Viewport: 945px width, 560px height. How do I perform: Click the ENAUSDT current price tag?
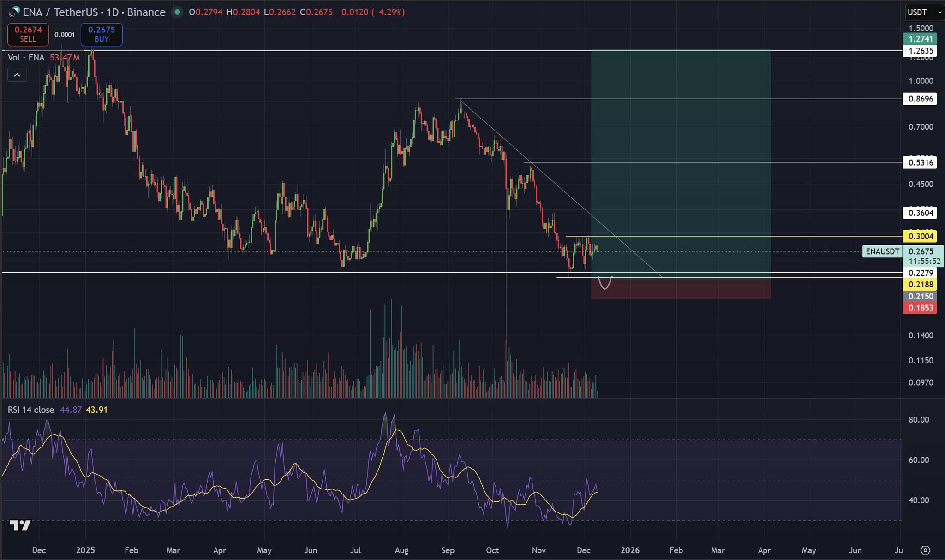[x=882, y=251]
